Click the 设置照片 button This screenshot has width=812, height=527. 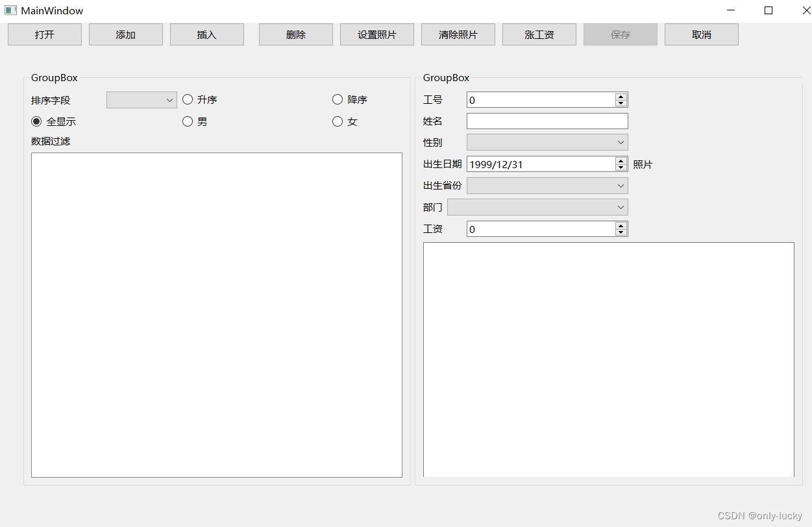pyautogui.click(x=377, y=34)
